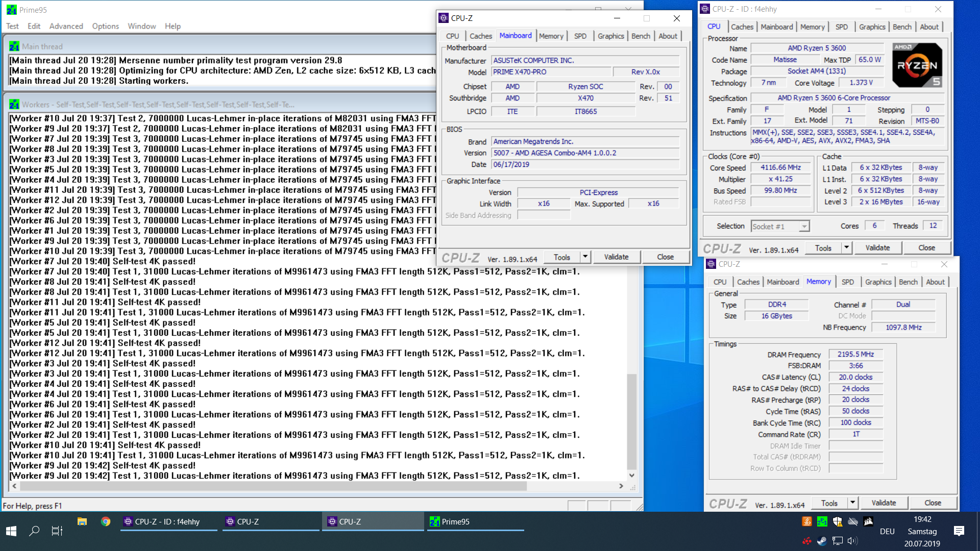This screenshot has width=980, height=551.
Task: Click the Prime95 horizontal scrollbar right arrow
Action: pos(621,486)
